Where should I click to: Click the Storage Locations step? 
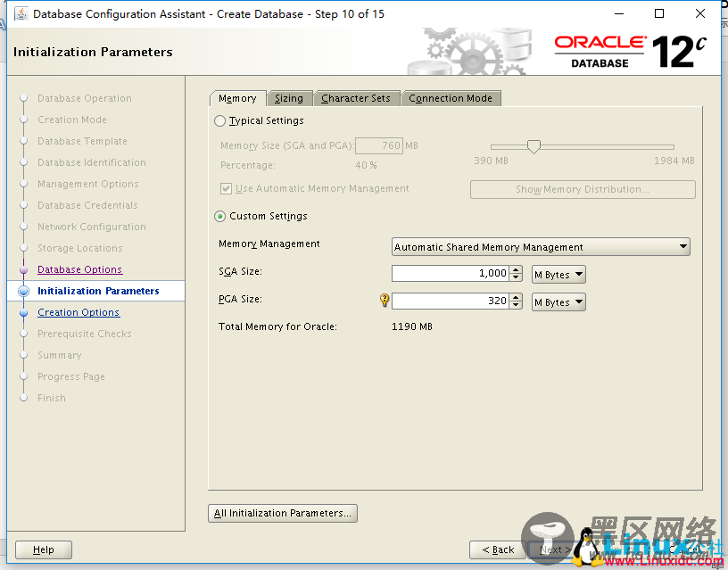[x=80, y=248]
